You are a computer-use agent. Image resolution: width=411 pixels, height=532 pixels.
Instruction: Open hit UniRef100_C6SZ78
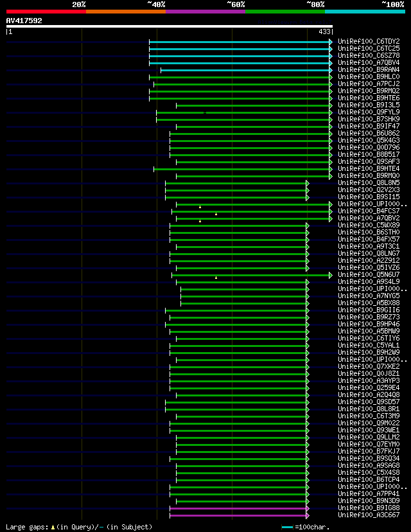(369, 55)
